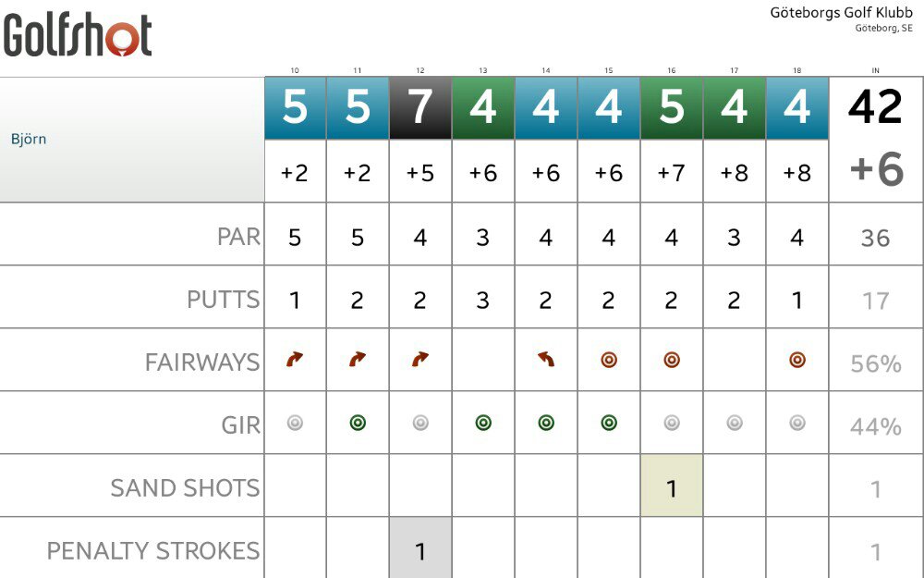Click hole 18 fairway hit target icon
Viewport: 924px width, 578px height.
(797, 360)
